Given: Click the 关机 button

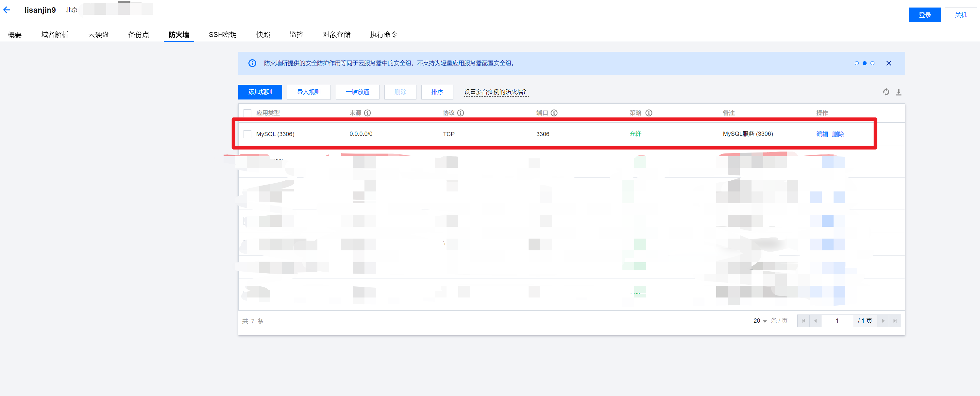Looking at the screenshot, I should coord(961,15).
